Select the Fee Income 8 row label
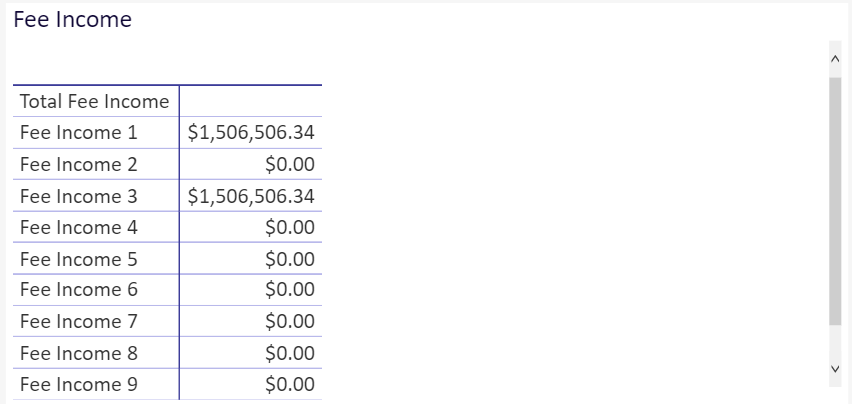 (x=79, y=353)
